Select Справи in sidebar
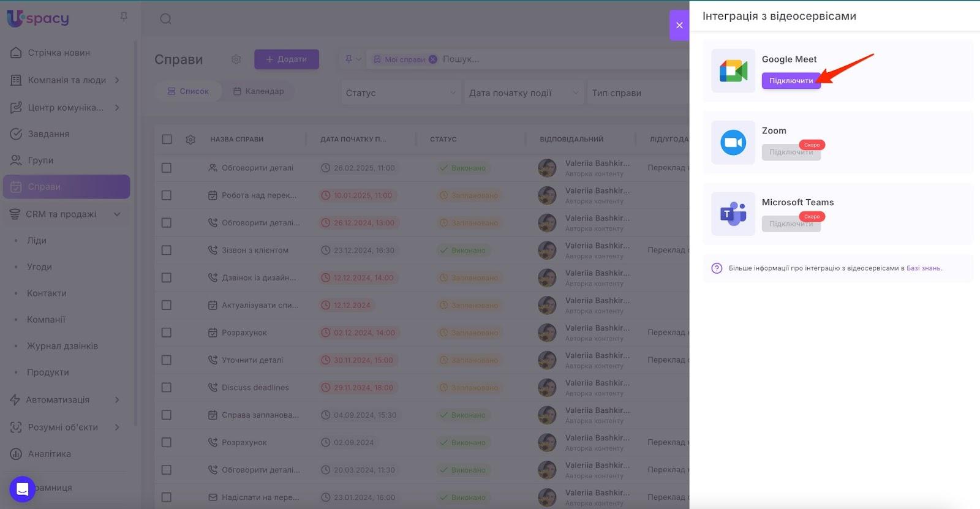Viewport: 980px width, 509px height. pyautogui.click(x=66, y=187)
